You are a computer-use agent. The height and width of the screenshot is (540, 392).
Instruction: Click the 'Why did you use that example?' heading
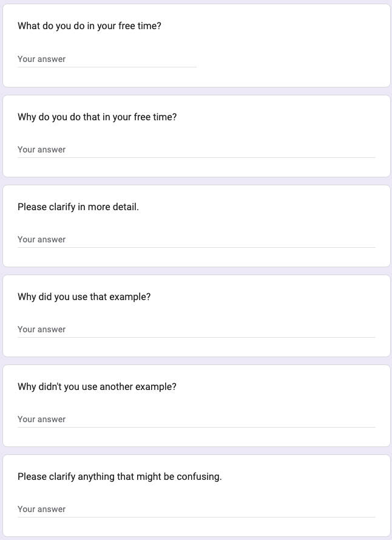pyautogui.click(x=84, y=297)
